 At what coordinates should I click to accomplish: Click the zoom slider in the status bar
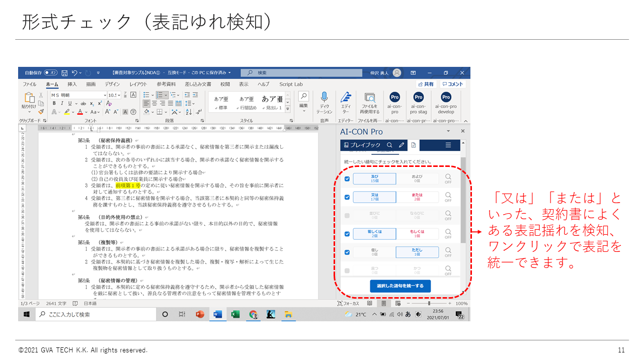click(x=429, y=304)
